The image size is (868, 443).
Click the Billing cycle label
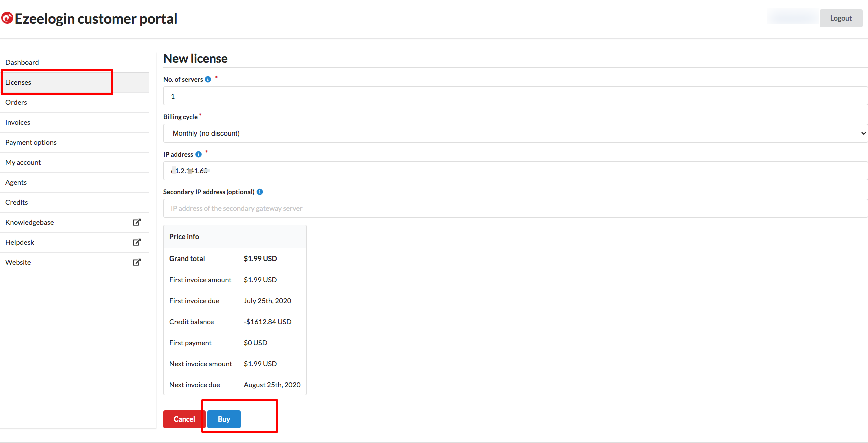[x=180, y=117]
